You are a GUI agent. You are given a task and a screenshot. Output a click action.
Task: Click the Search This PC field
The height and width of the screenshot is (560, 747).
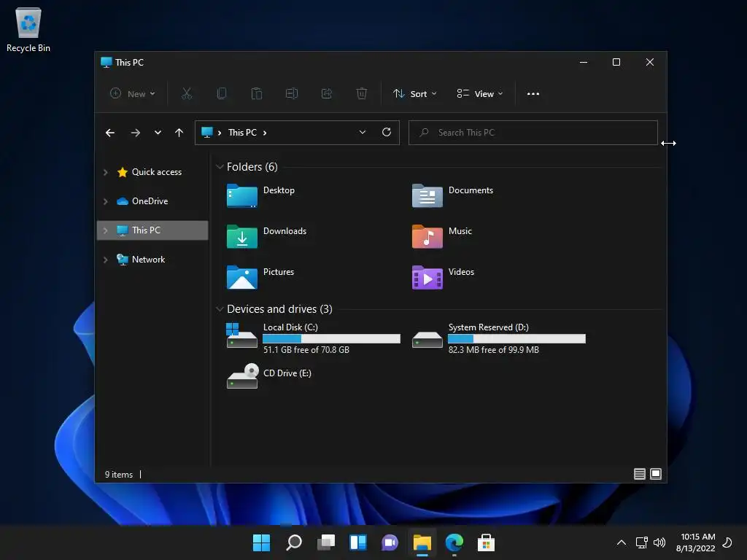coord(533,133)
